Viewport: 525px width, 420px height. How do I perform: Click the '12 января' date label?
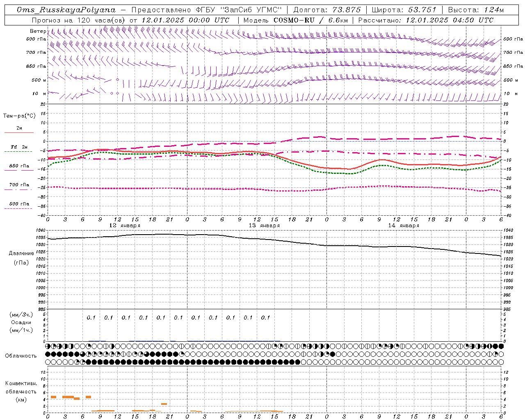pyautogui.click(x=125, y=226)
